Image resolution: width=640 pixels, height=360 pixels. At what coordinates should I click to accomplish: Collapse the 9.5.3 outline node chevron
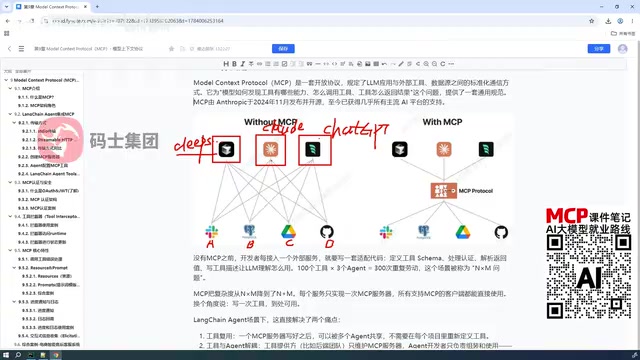coord(14,302)
